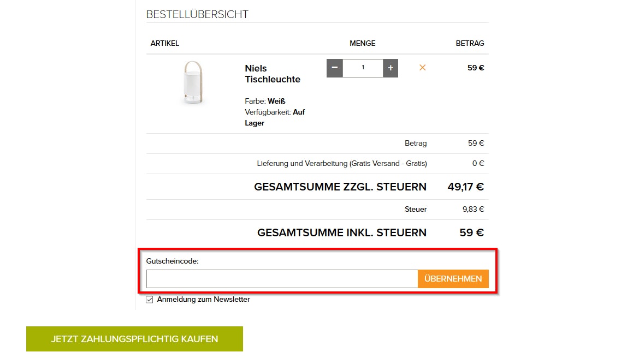The width and height of the screenshot is (639, 364).
Task: Increase the lamp quantity with plus button
Action: tap(390, 68)
